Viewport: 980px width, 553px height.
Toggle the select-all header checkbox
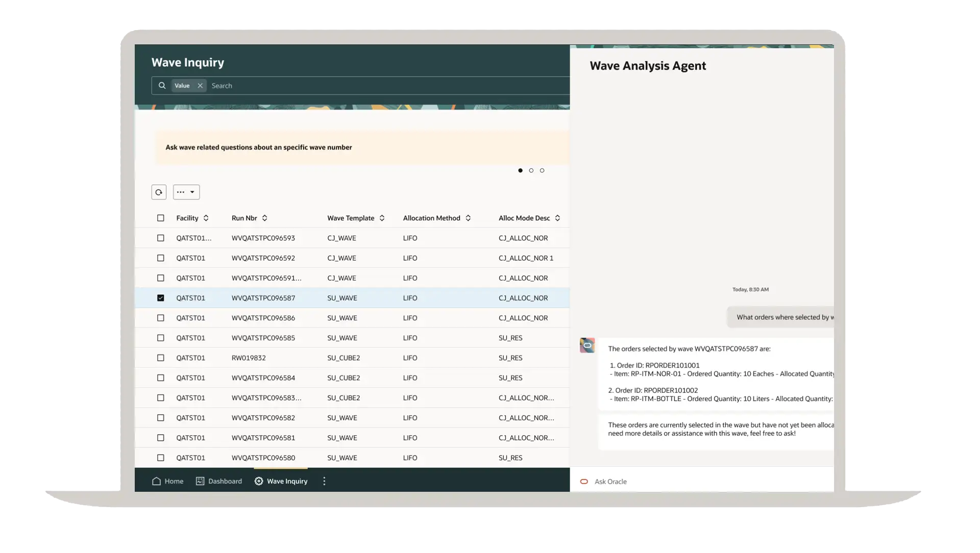161,218
